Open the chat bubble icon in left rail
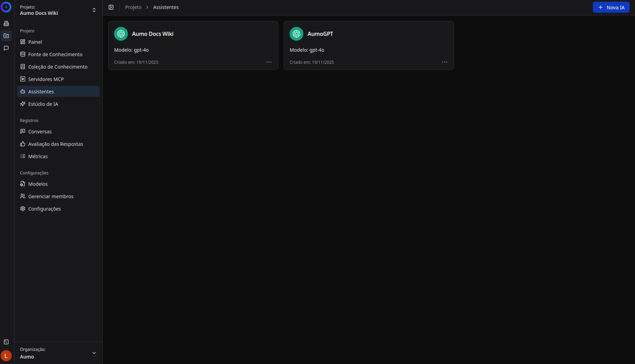 tap(6, 48)
